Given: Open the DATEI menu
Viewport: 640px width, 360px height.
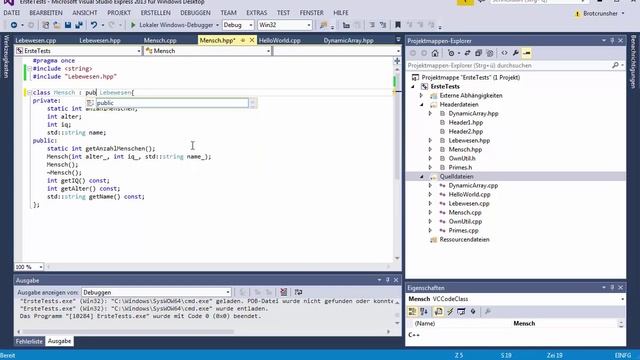Looking at the screenshot, I should (x=11, y=13).
